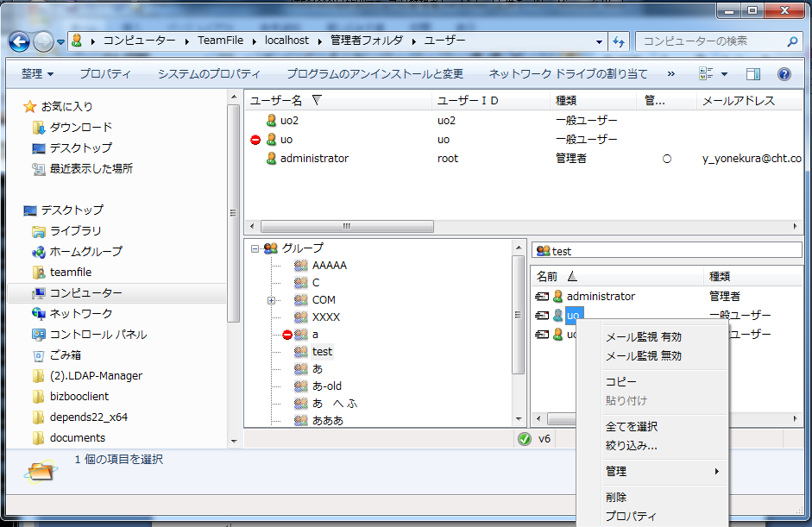Expand the COM group tree node
The width and height of the screenshot is (812, 527).
point(271,300)
